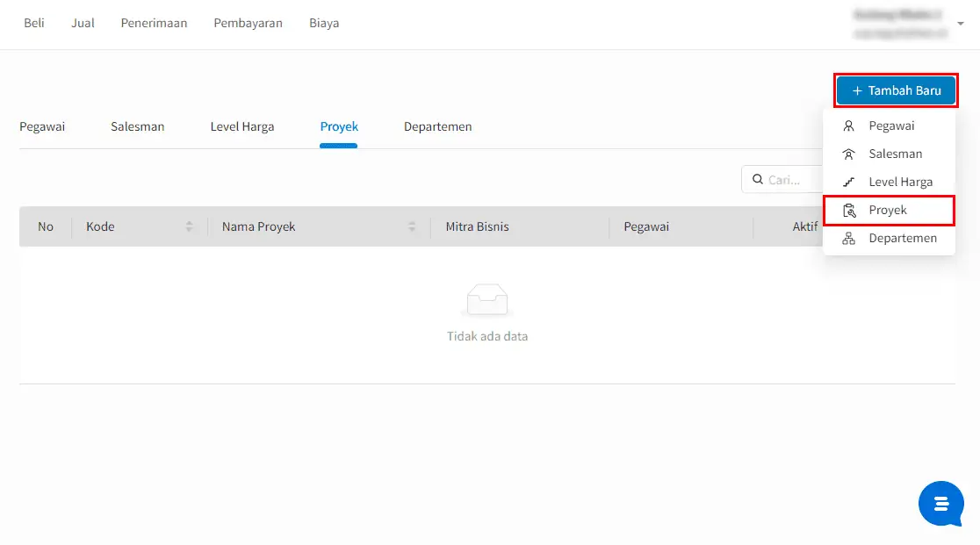Click the Departemen org-chart icon
Image resolution: width=980 pixels, height=545 pixels.
point(848,239)
